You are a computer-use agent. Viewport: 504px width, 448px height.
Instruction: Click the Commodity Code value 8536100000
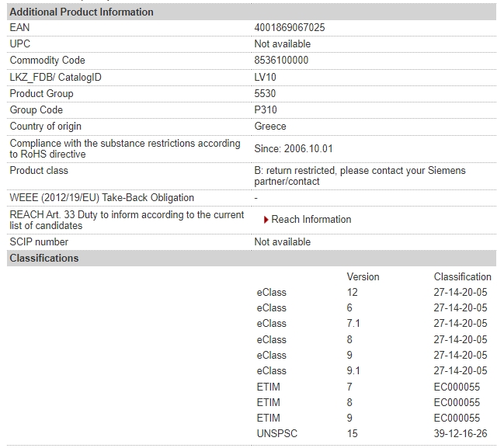click(281, 60)
